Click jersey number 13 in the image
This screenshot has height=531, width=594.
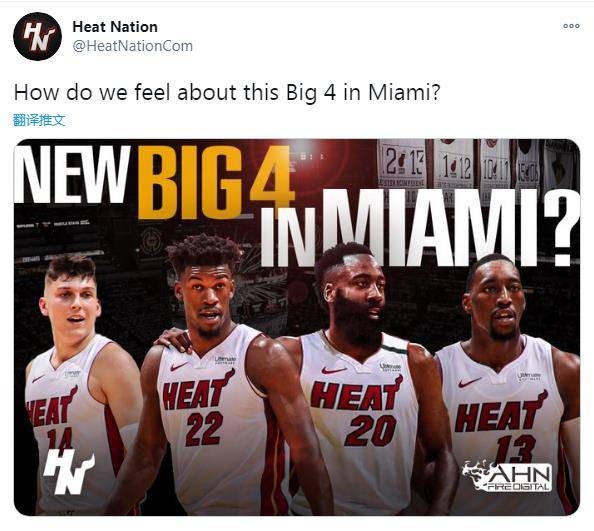516,449
